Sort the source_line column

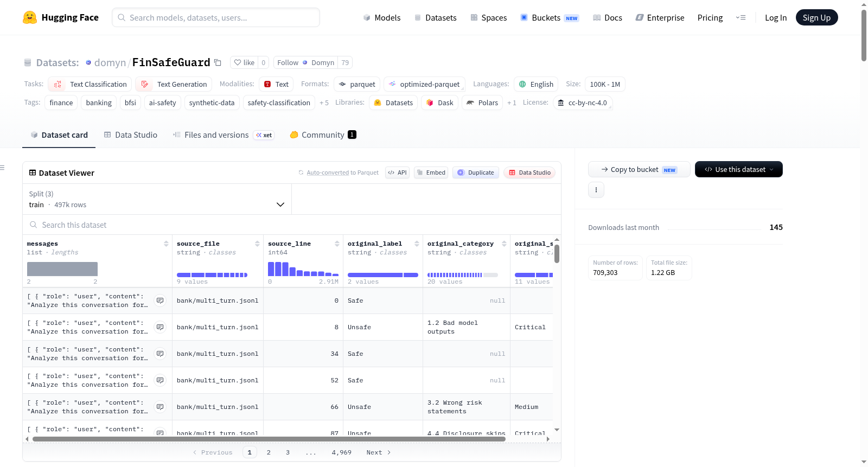[337, 244]
